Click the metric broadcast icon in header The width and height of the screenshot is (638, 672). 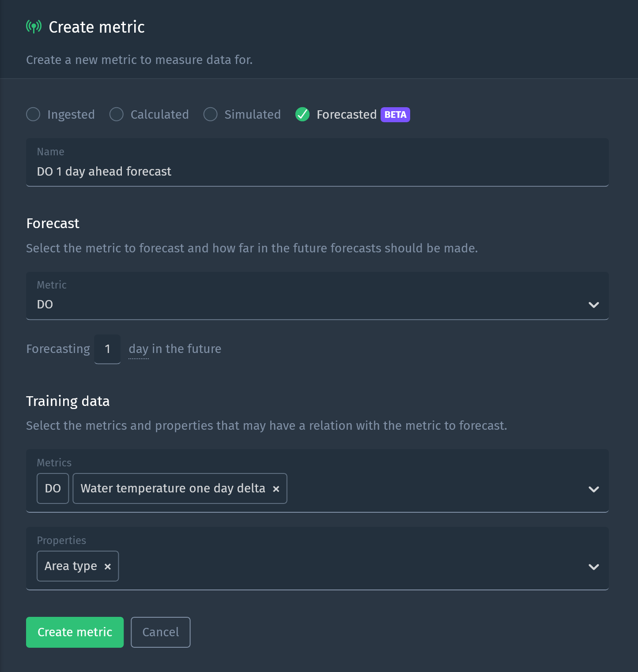click(34, 27)
